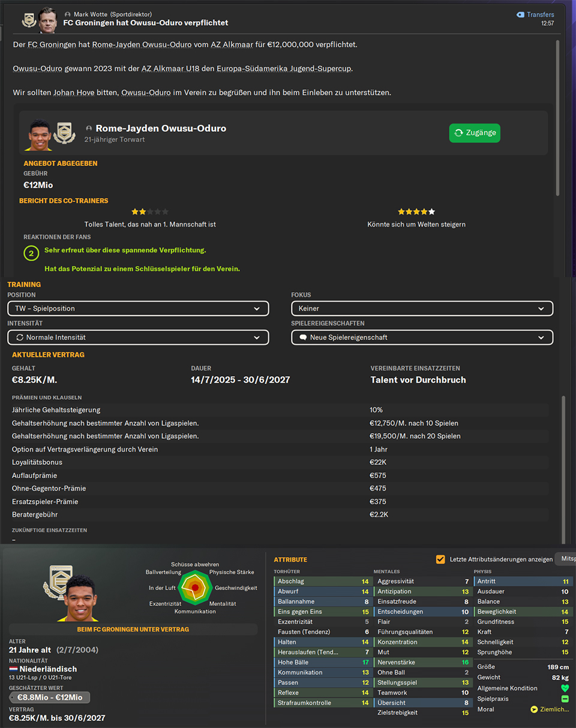Click the green heart condition icon
This screenshot has height=728, width=576.
point(565,688)
